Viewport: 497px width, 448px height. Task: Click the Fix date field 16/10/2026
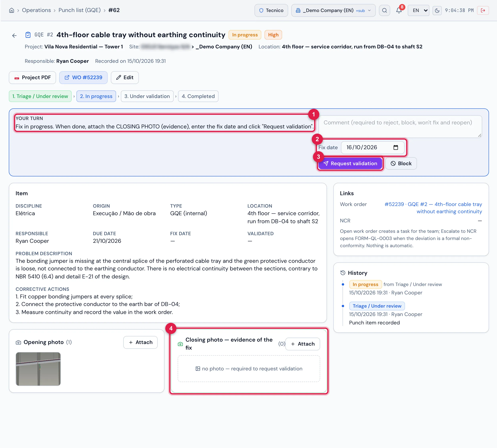tap(372, 147)
